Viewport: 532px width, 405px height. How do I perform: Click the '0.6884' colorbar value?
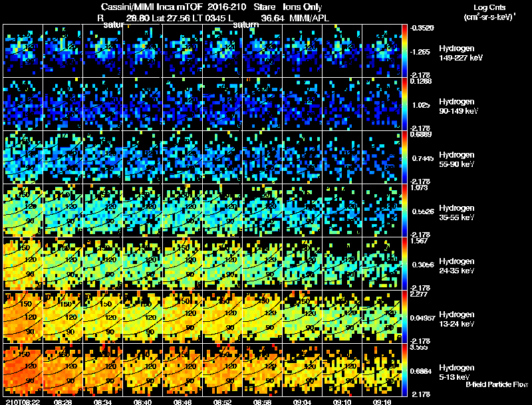(x=421, y=372)
